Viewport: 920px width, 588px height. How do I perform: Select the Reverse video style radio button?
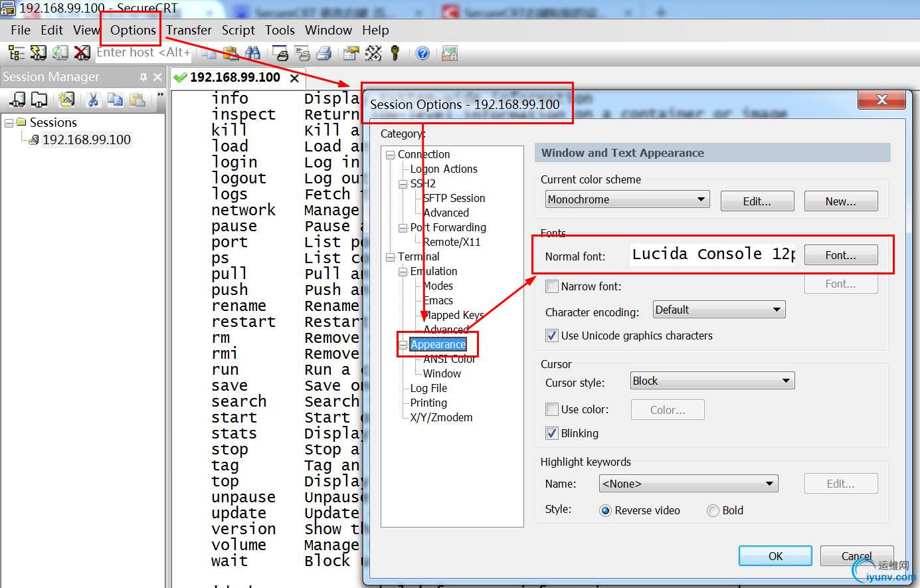coord(605,510)
